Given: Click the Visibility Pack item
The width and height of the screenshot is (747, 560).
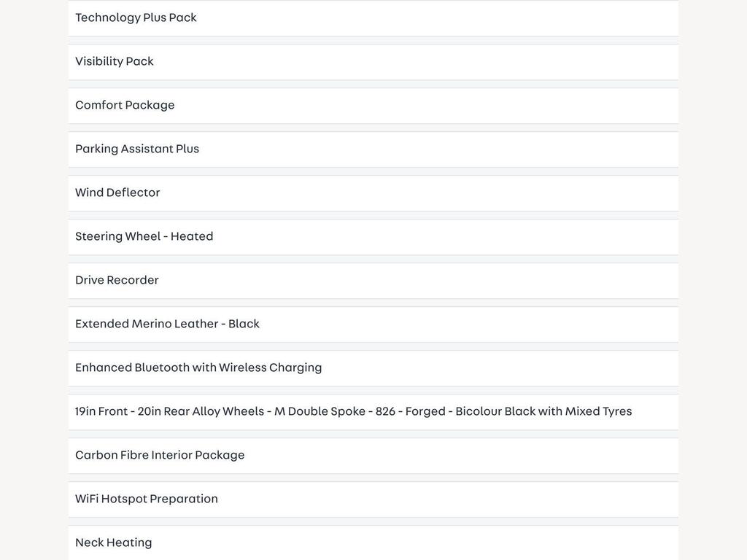Looking at the screenshot, I should tap(373, 62).
